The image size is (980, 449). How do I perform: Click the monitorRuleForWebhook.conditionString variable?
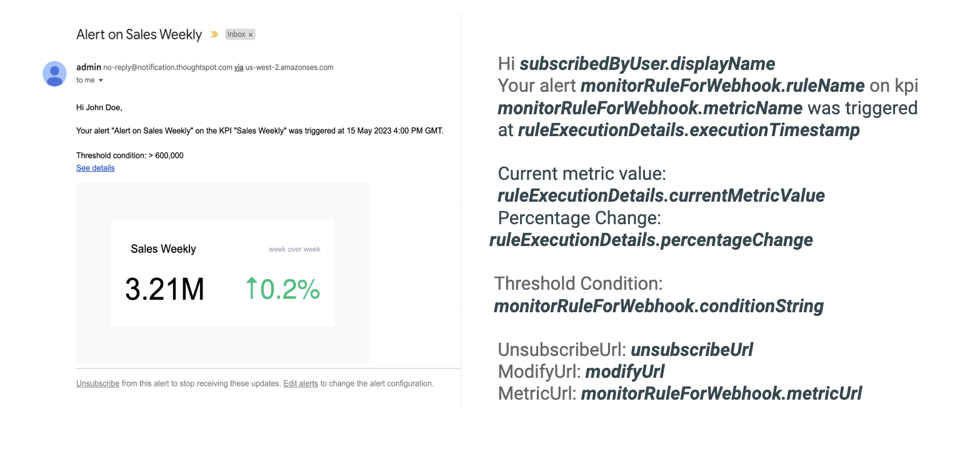[658, 307]
